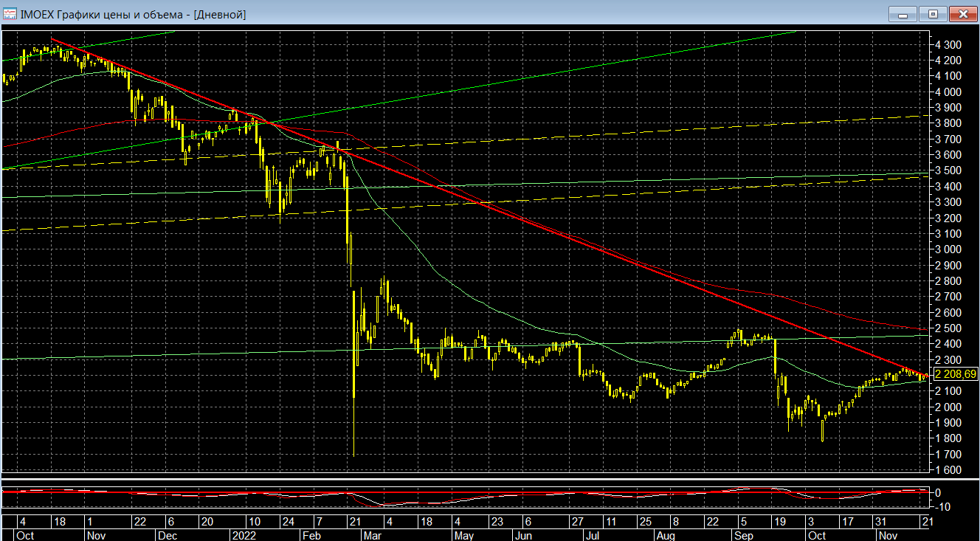Click the Jun month label on time axis

[x=523, y=535]
